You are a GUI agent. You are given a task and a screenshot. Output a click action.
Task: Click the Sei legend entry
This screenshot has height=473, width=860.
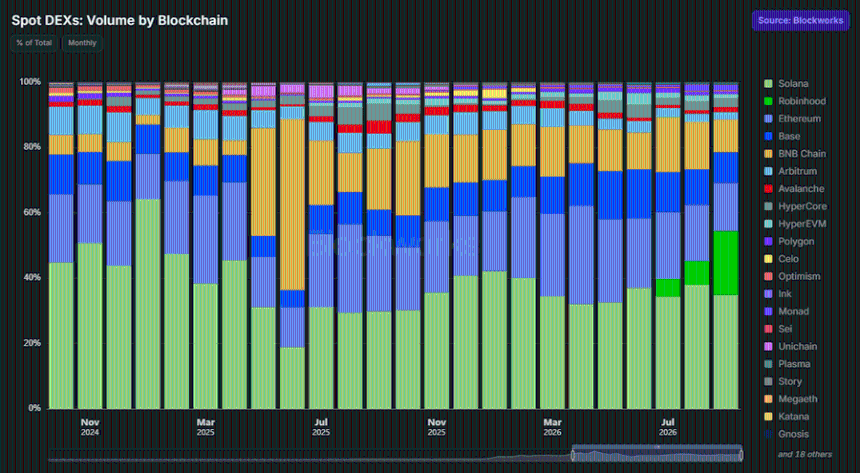(x=778, y=329)
